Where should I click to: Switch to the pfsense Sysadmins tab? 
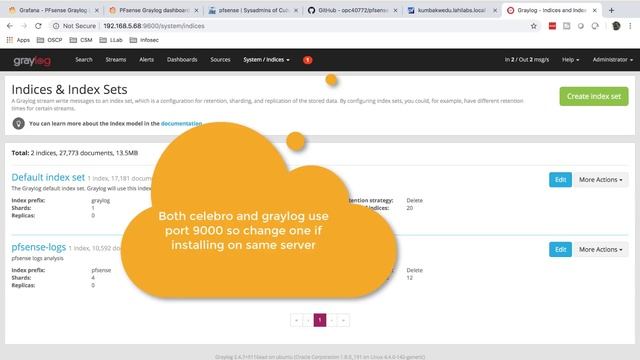pos(253,10)
